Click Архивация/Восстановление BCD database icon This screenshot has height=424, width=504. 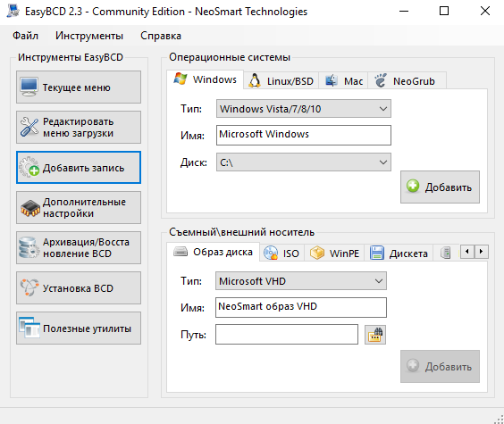(29, 248)
